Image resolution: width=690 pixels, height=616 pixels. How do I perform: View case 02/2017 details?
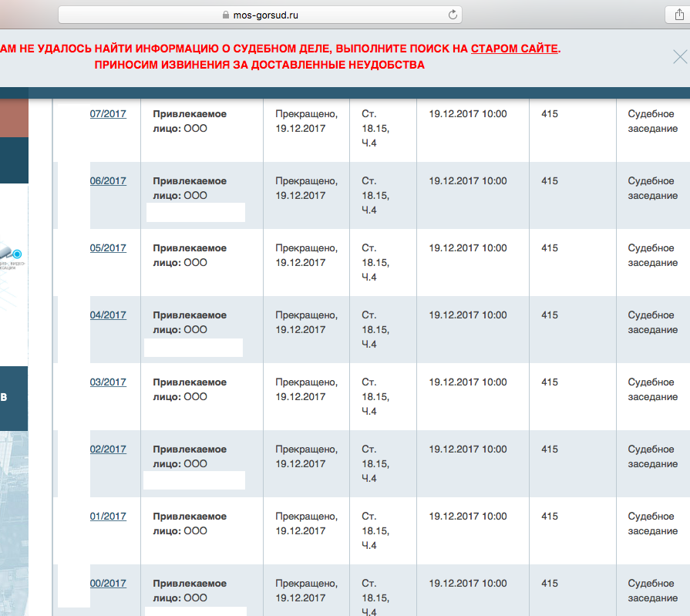point(108,449)
